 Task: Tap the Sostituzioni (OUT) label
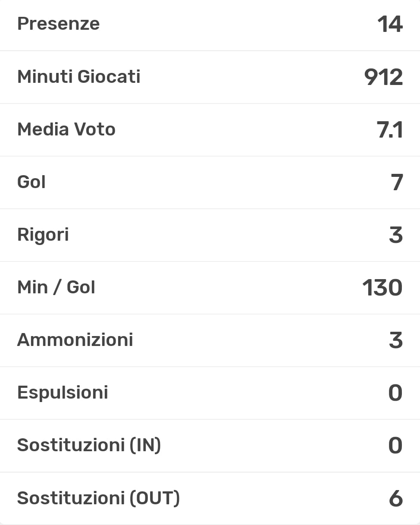click(x=98, y=498)
